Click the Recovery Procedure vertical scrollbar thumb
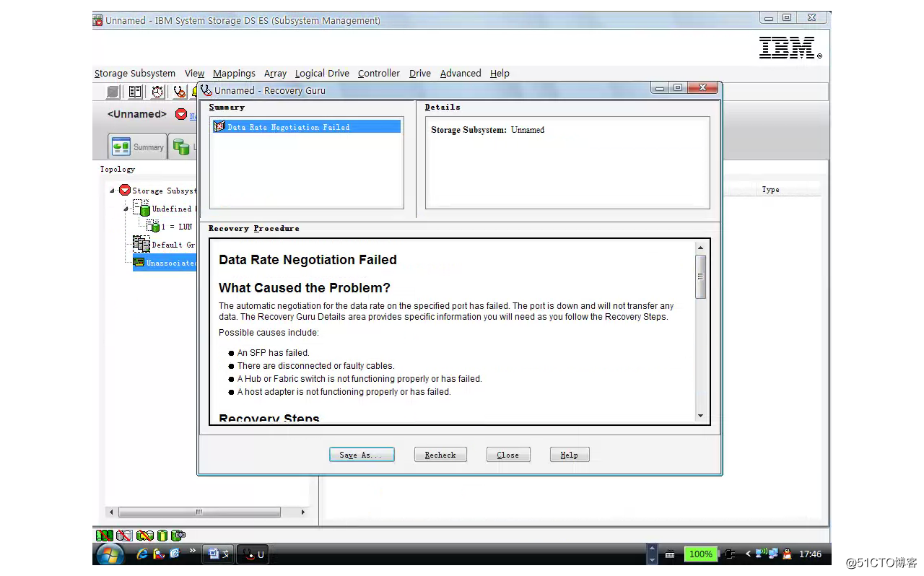The width and height of the screenshot is (924, 576). (700, 276)
